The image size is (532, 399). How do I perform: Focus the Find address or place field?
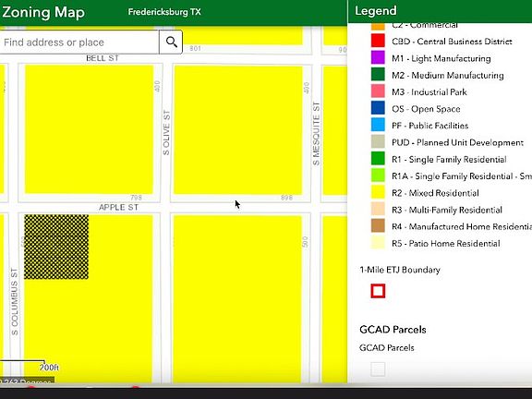point(79,42)
